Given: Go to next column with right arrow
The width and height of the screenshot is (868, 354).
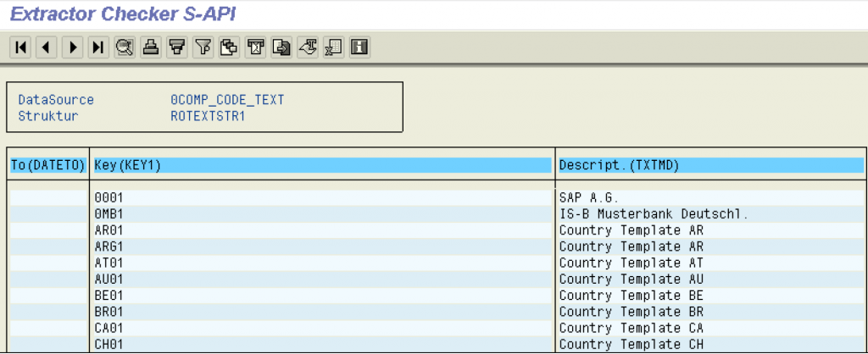Looking at the screenshot, I should click(x=73, y=47).
